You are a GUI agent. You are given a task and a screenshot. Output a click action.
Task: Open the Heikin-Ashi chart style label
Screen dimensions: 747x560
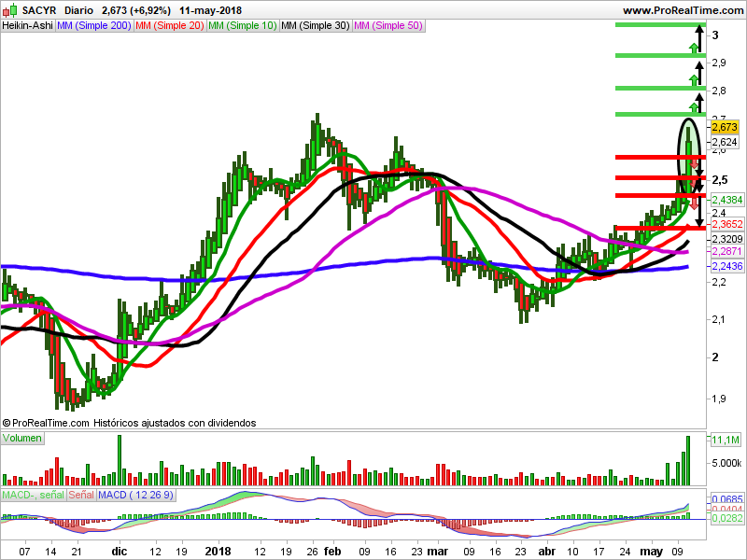click(28, 26)
